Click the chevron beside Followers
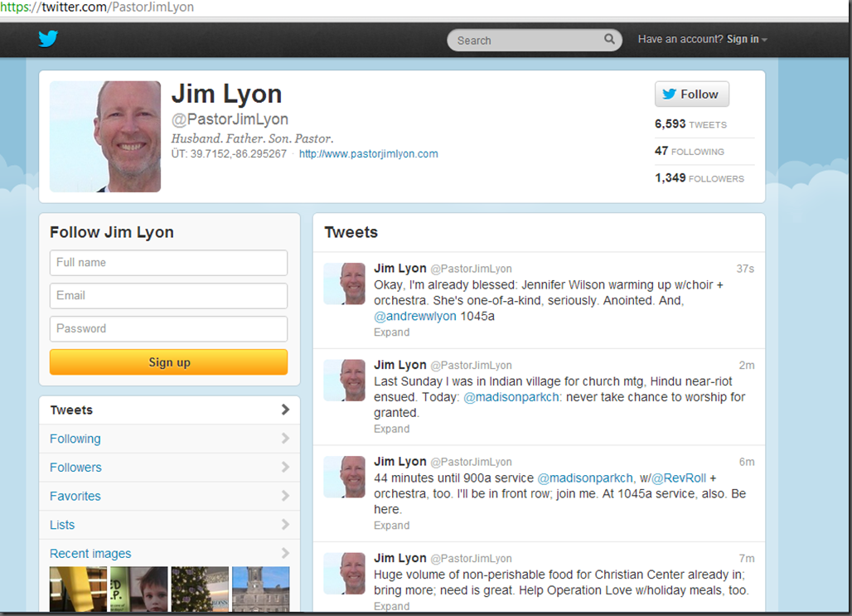The image size is (852, 616). pyautogui.click(x=285, y=467)
